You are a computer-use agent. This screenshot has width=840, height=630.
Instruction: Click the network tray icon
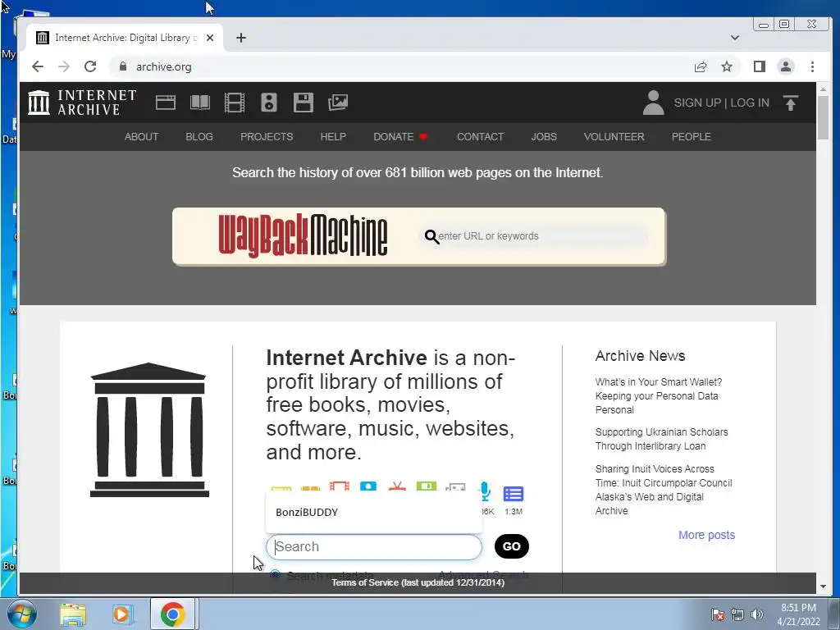[x=737, y=614]
